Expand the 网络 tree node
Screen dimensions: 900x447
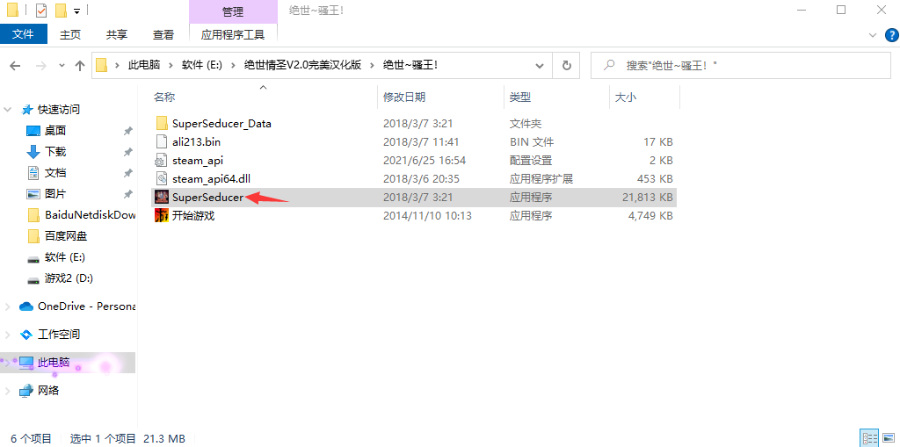click(7, 391)
